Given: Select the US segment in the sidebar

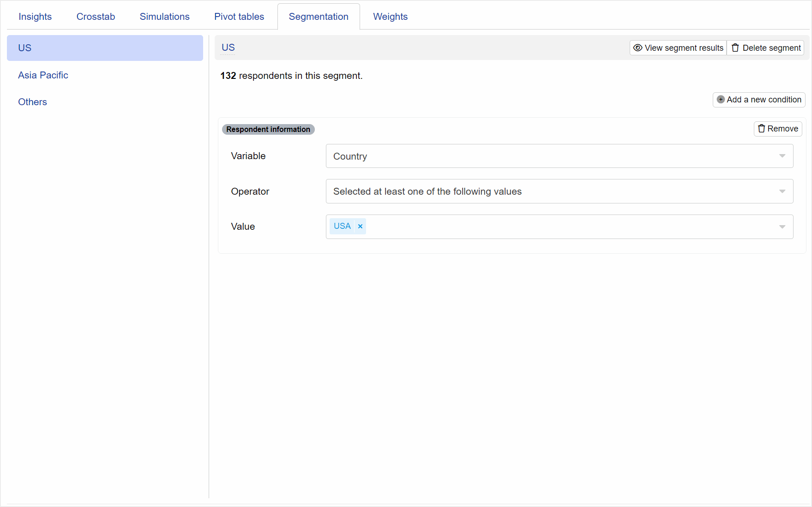Looking at the screenshot, I should [x=105, y=48].
